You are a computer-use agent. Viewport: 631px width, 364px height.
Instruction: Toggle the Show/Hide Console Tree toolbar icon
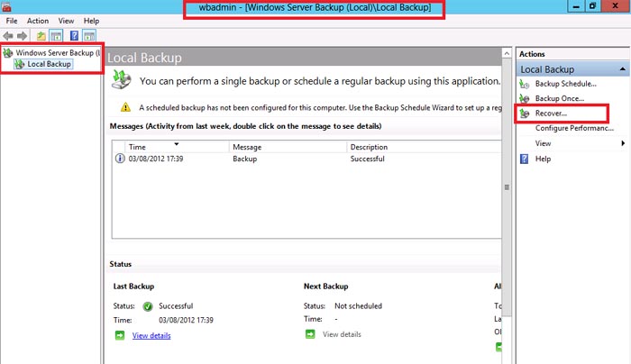pyautogui.click(x=56, y=36)
